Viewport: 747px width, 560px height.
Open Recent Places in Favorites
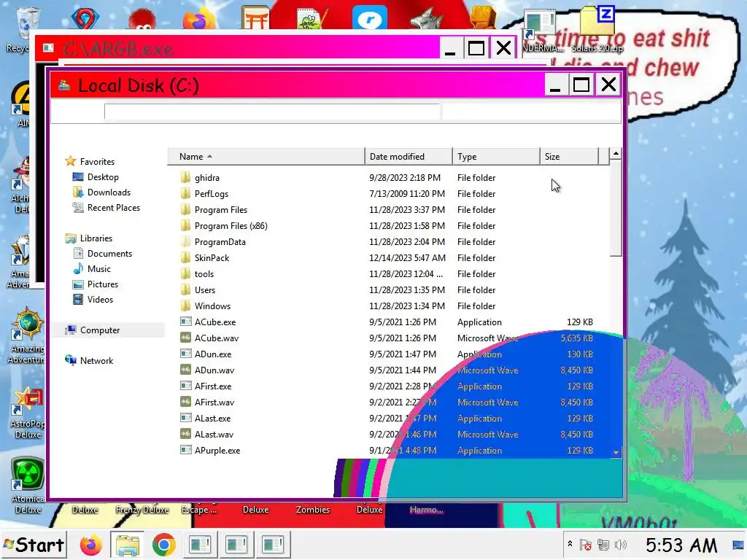(113, 208)
